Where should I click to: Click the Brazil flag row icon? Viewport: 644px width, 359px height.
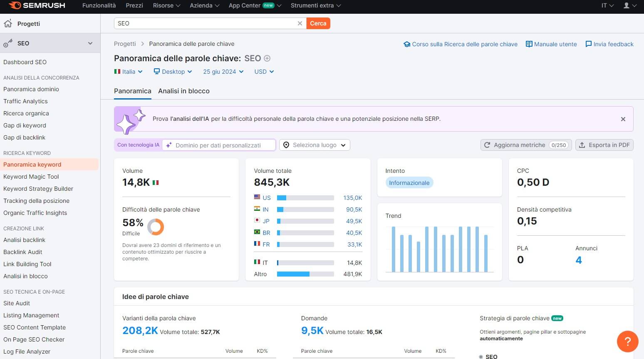[x=257, y=232]
